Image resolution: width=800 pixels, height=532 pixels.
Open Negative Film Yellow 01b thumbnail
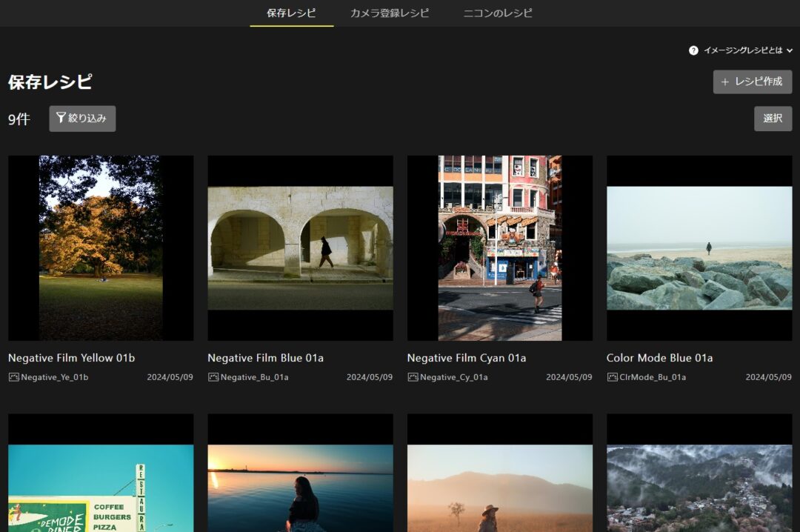pyautogui.click(x=101, y=247)
